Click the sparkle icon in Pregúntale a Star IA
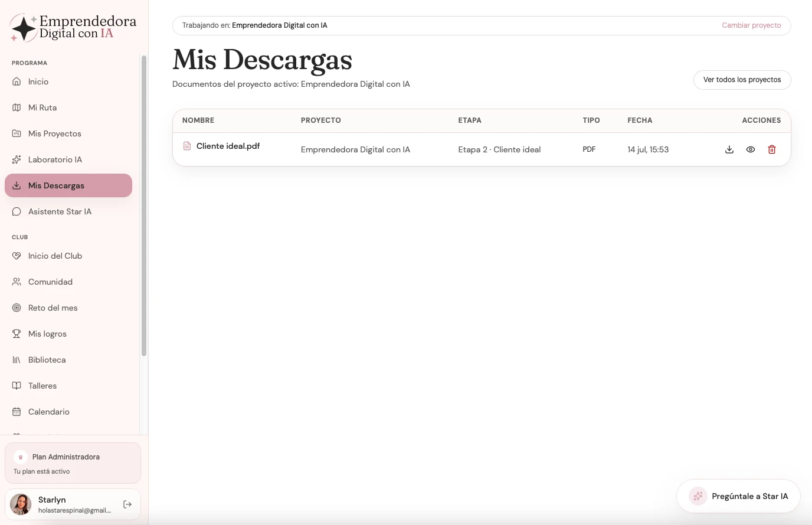The height and width of the screenshot is (525, 812). [698, 496]
